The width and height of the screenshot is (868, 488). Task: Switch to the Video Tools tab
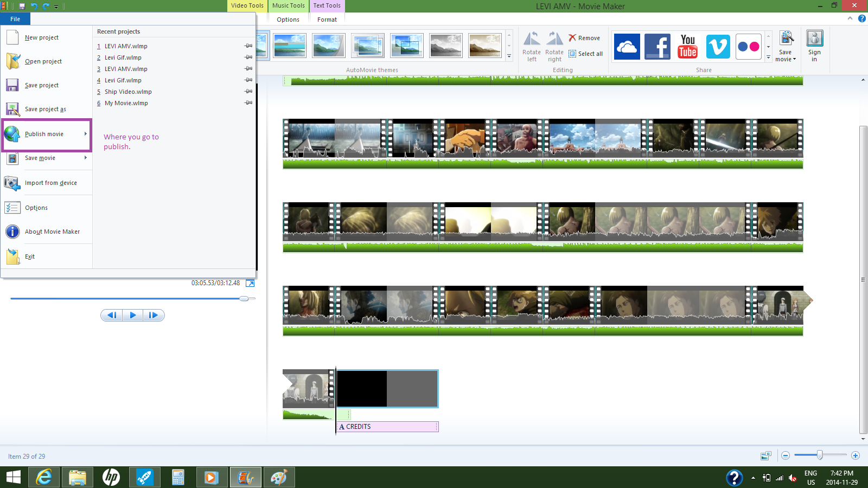coord(247,6)
